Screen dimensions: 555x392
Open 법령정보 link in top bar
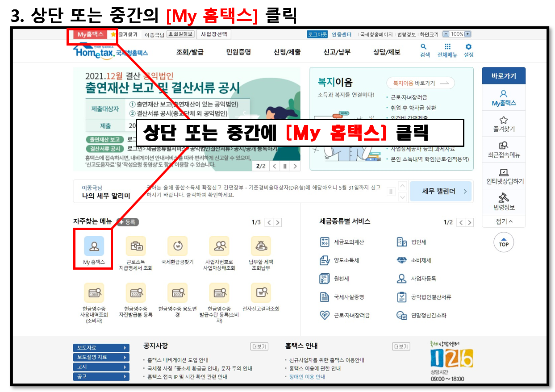point(406,34)
